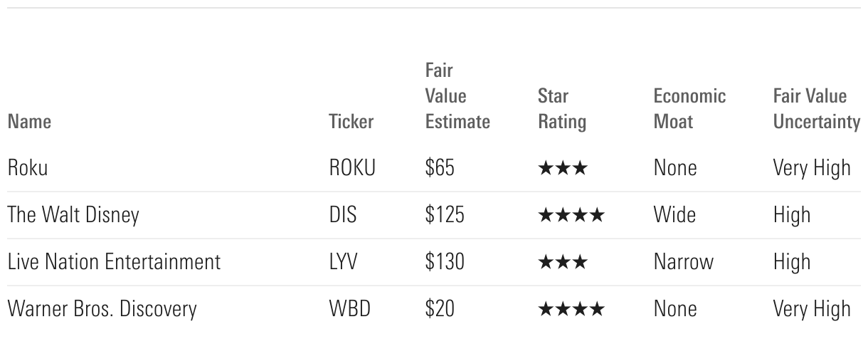Select the Economic Moat column header
The height and width of the screenshot is (339, 868).
tap(689, 109)
